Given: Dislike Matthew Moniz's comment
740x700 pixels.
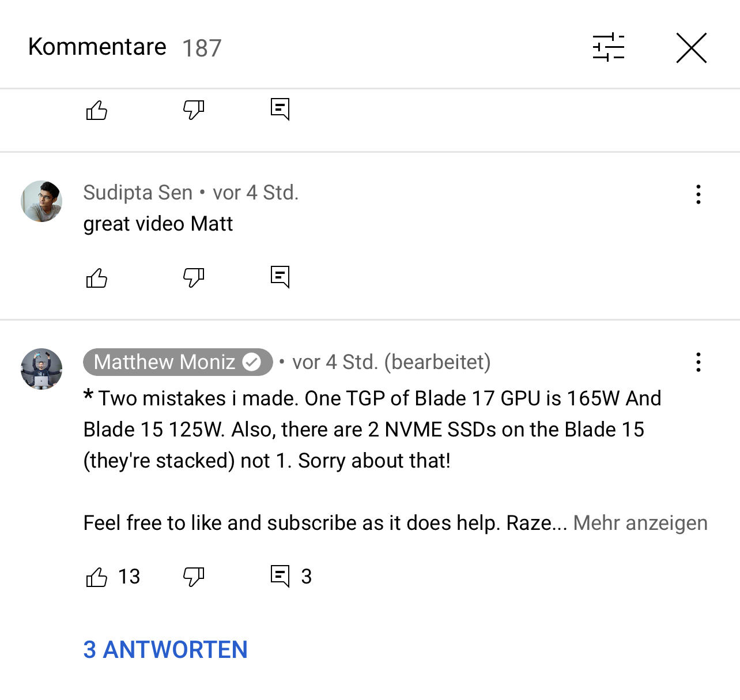Looking at the screenshot, I should (194, 577).
